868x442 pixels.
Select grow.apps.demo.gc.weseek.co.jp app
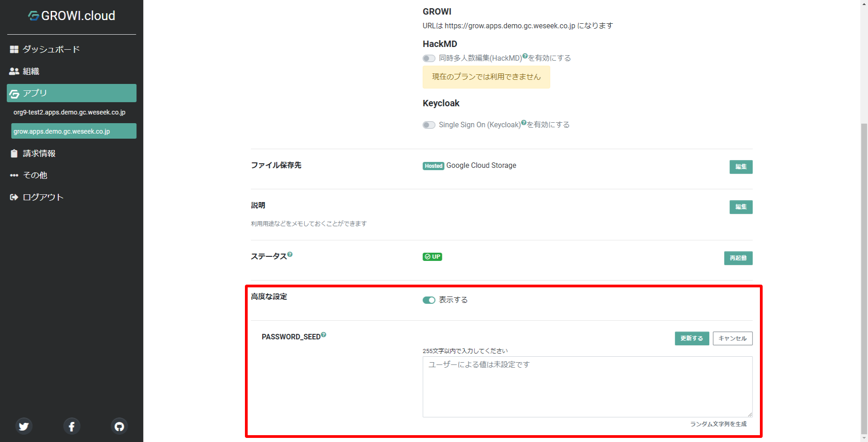[x=74, y=131]
